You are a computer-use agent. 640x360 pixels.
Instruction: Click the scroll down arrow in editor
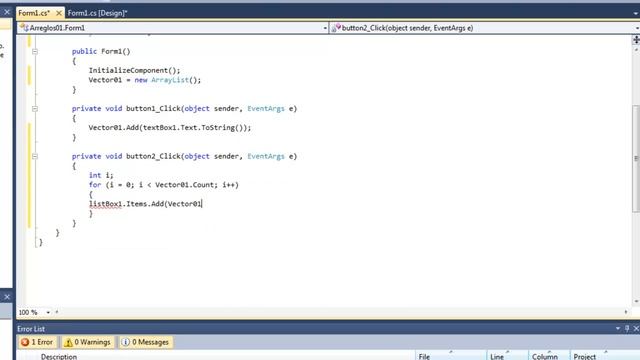[636, 302]
